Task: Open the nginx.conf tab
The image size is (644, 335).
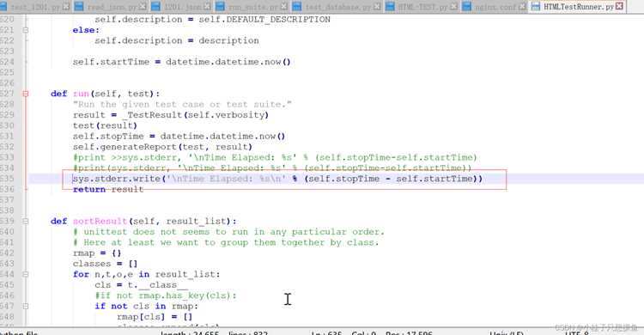Action: [x=495, y=7]
